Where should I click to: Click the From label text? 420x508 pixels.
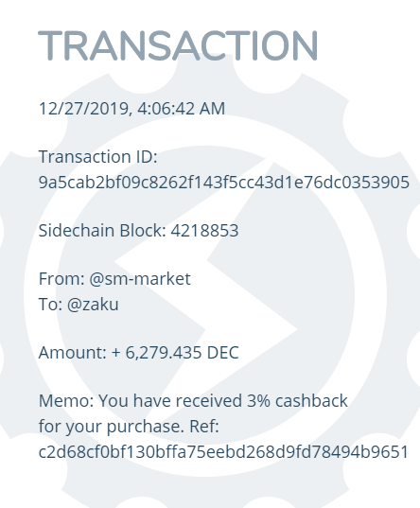pyautogui.click(x=61, y=279)
